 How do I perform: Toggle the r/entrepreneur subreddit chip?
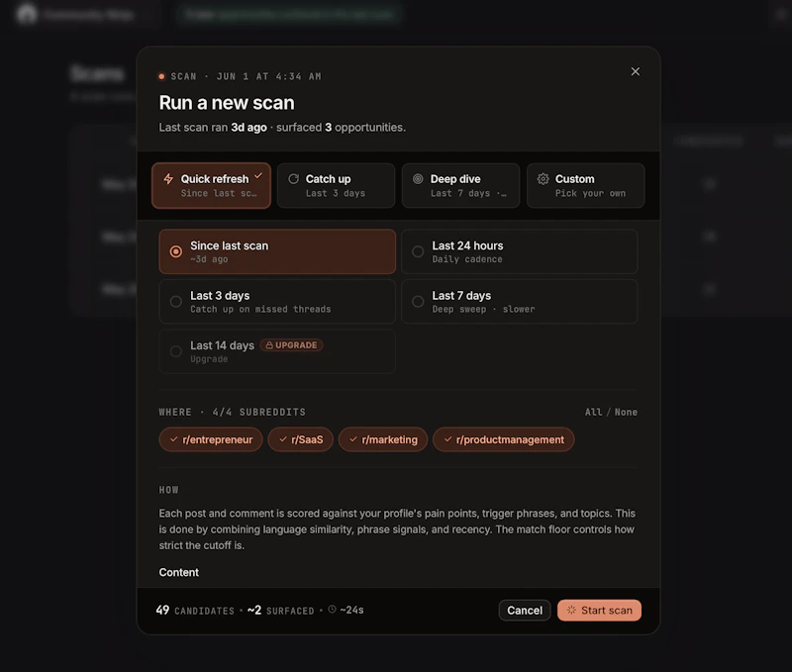point(211,439)
